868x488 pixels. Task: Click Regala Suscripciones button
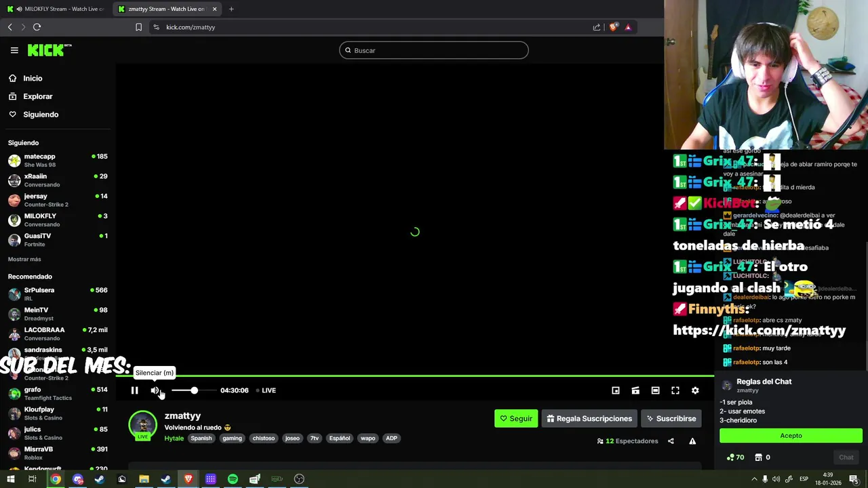[589, 419]
